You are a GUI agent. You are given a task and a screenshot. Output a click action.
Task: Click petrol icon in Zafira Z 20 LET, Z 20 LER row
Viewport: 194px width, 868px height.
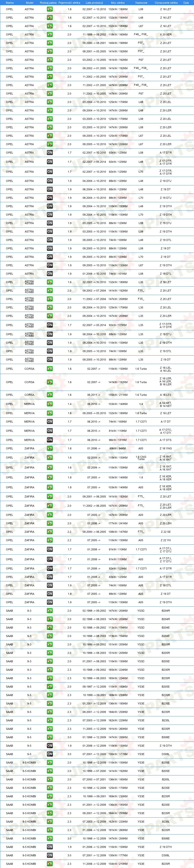coord(50,506)
